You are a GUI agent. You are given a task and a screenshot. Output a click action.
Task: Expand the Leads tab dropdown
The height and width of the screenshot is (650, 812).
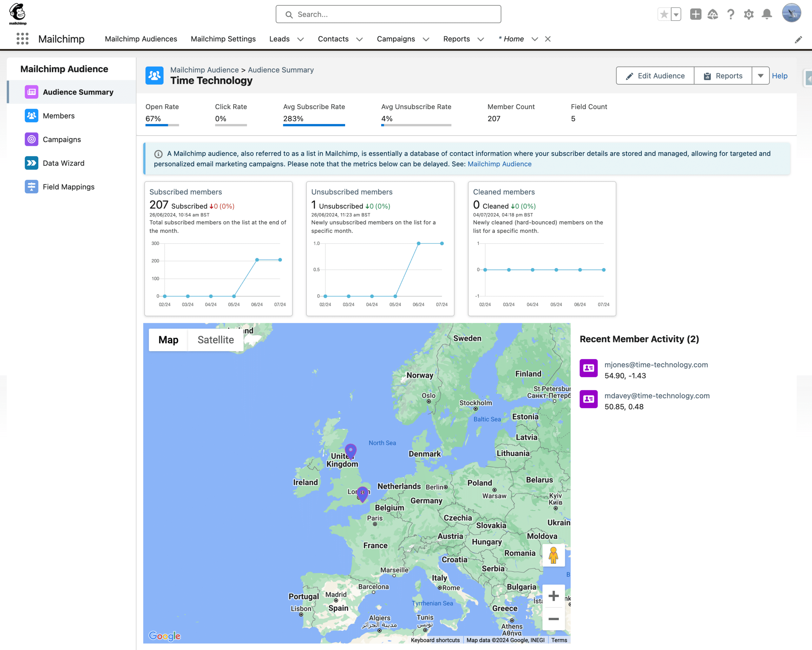[300, 39]
